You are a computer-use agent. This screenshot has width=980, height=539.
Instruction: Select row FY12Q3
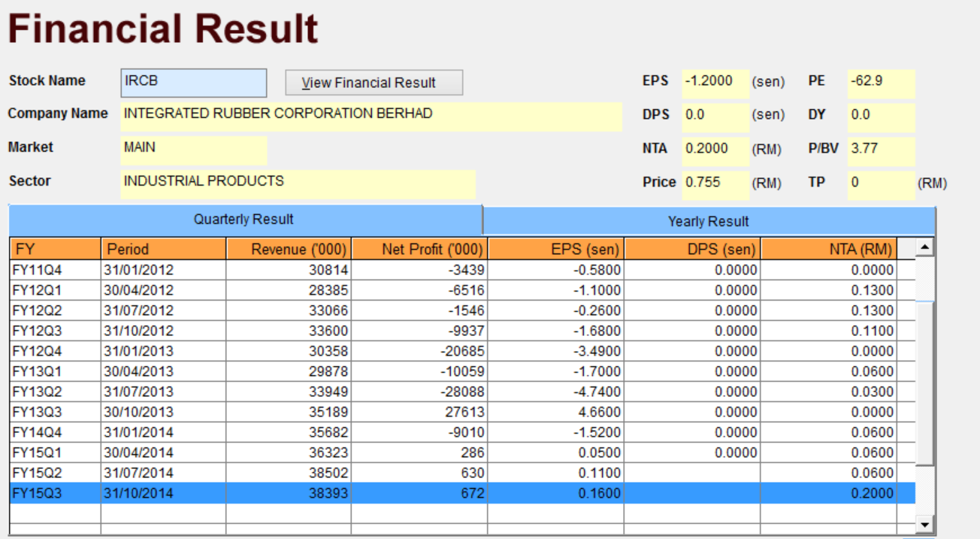(462, 331)
